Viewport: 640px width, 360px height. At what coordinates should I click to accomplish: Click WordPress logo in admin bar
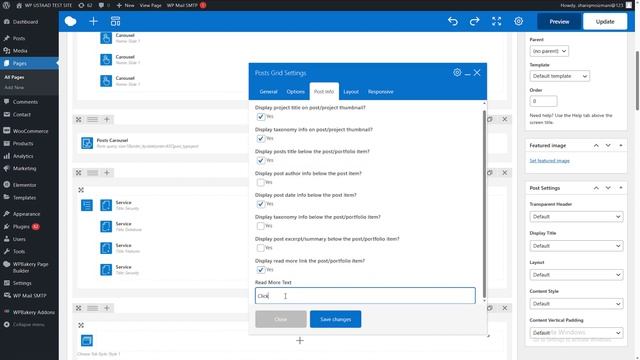click(6, 5)
